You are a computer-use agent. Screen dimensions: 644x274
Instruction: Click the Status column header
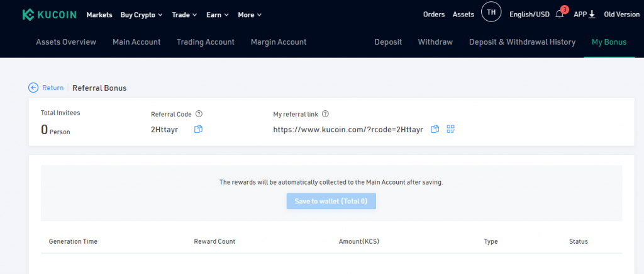579,241
